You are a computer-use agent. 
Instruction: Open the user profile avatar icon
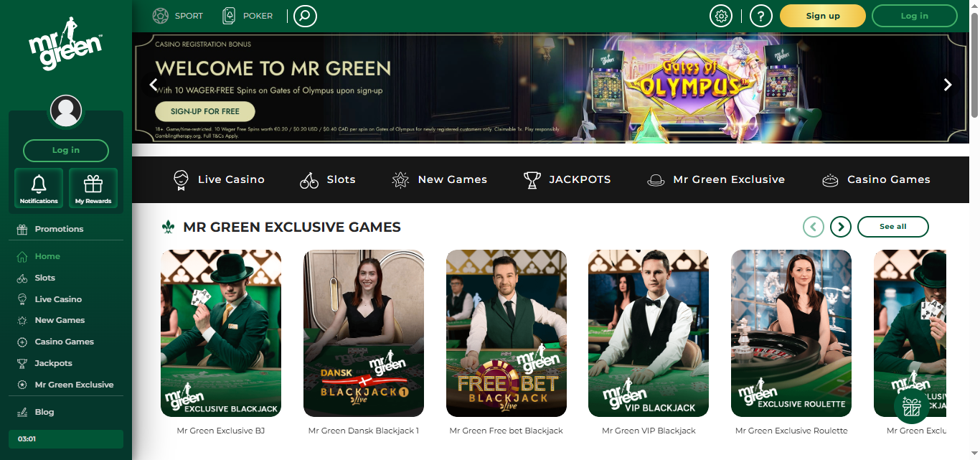pos(66,111)
